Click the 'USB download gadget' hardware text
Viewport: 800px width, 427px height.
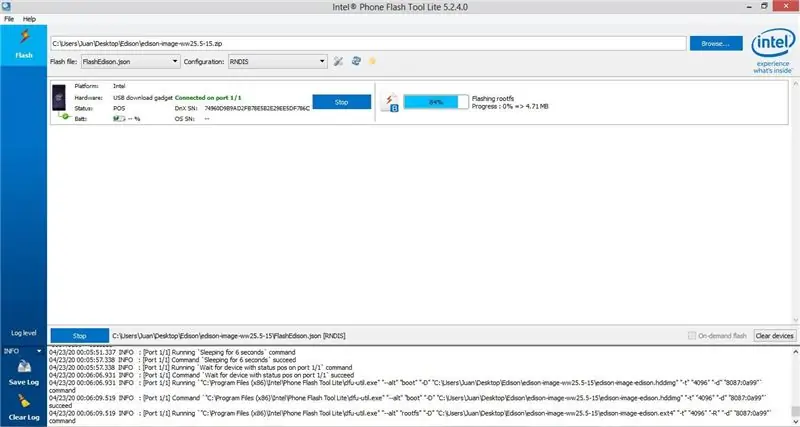143,97
